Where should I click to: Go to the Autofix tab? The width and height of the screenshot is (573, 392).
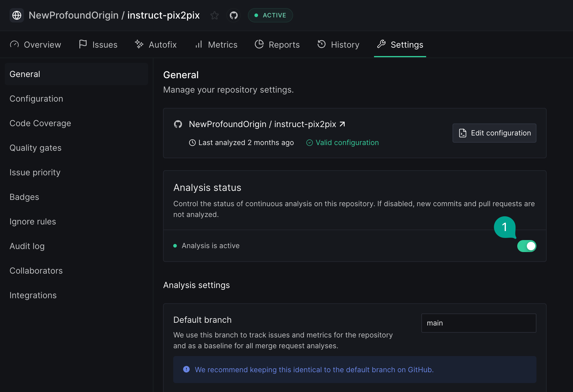[156, 45]
